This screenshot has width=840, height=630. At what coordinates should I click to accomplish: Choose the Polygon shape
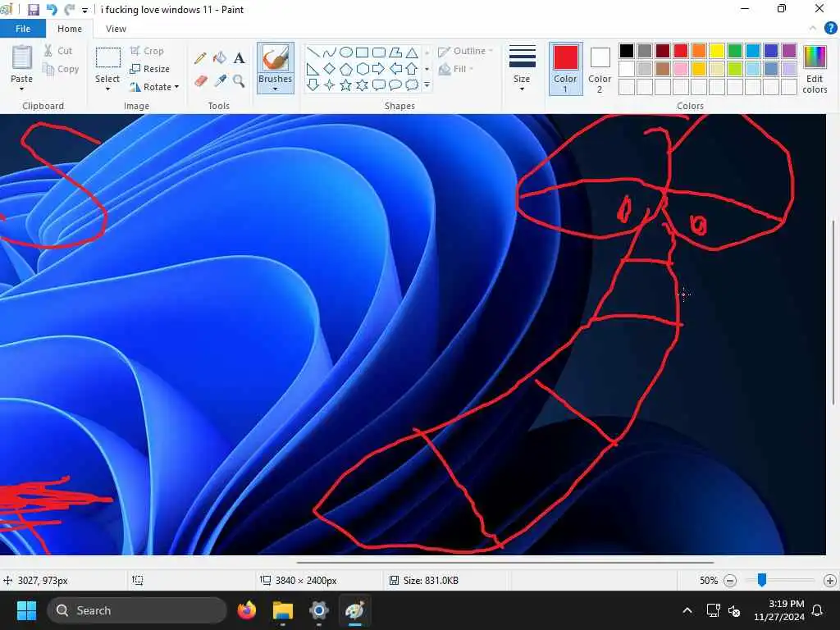point(395,52)
